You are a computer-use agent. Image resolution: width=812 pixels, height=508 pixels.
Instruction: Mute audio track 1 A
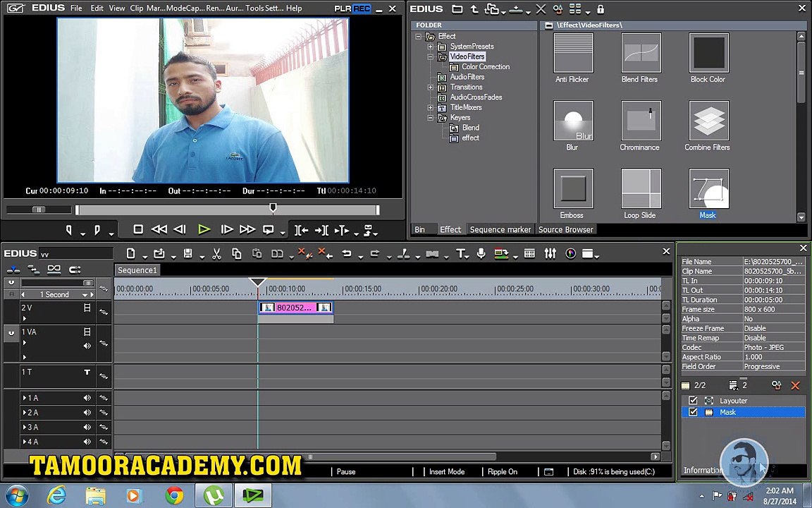(x=87, y=398)
